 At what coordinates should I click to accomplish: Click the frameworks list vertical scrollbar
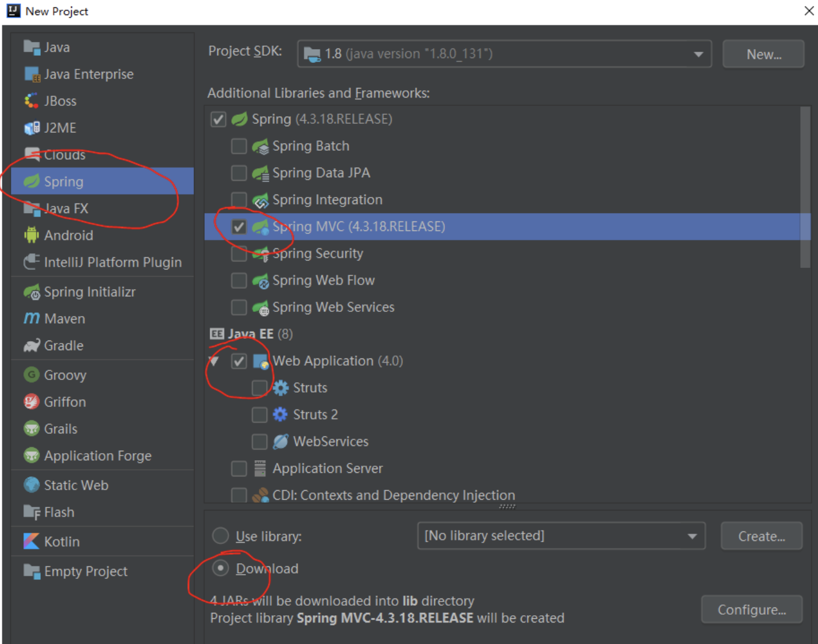[x=805, y=187]
